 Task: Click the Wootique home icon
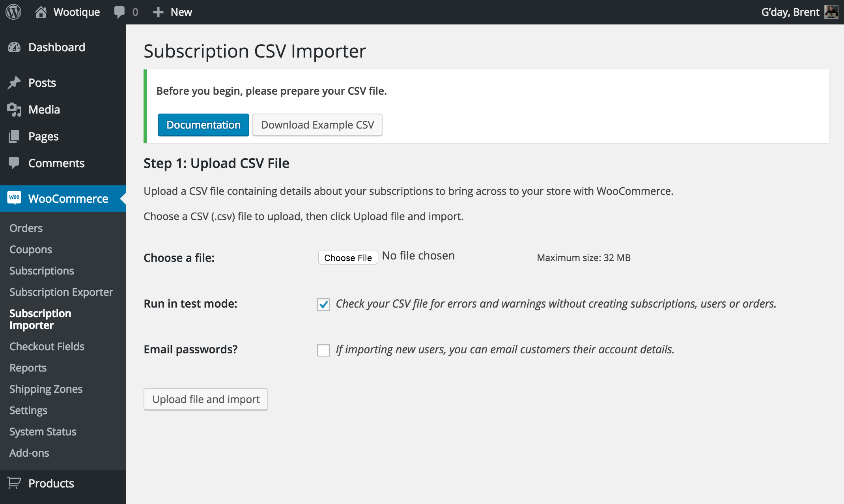[41, 12]
